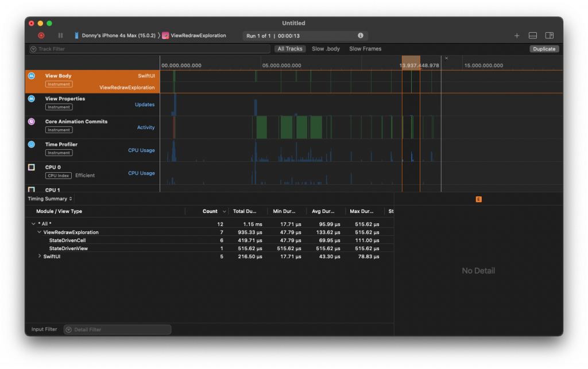Expand the SwiftUI tree row
Viewport: 588px width, 369px height.
(x=40, y=257)
